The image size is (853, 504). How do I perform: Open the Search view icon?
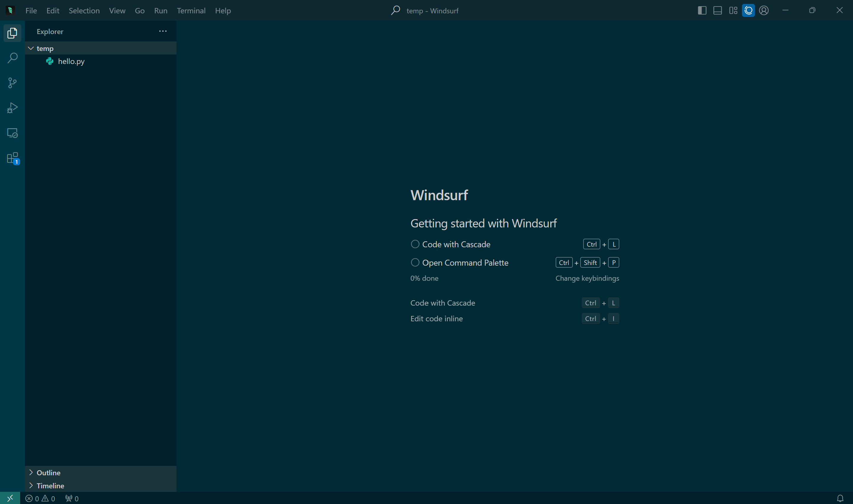tap(12, 58)
